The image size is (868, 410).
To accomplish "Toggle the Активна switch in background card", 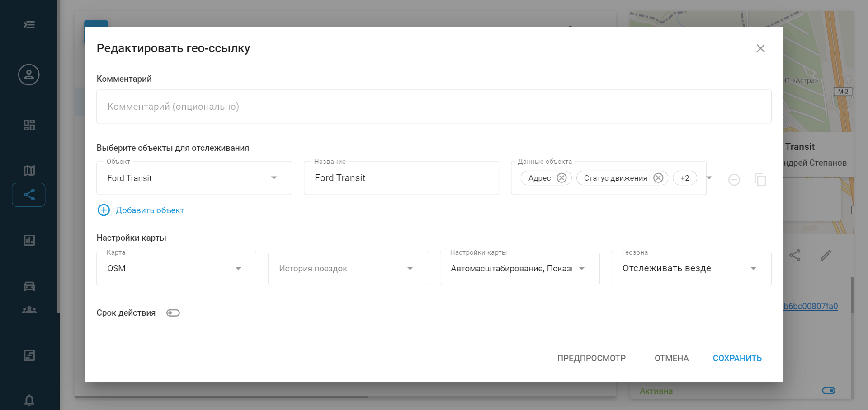I will (829, 391).
